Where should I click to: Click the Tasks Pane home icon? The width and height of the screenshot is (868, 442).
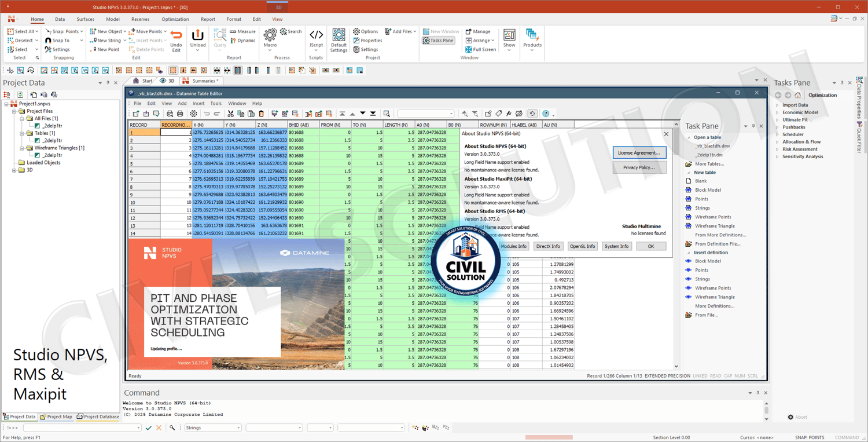click(797, 95)
